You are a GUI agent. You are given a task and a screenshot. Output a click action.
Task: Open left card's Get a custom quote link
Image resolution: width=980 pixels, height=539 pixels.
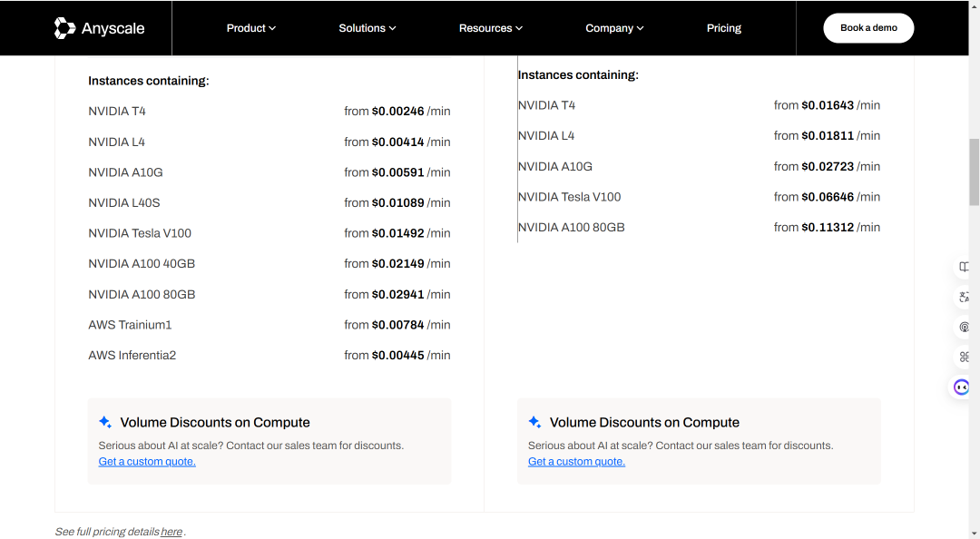coord(147,462)
